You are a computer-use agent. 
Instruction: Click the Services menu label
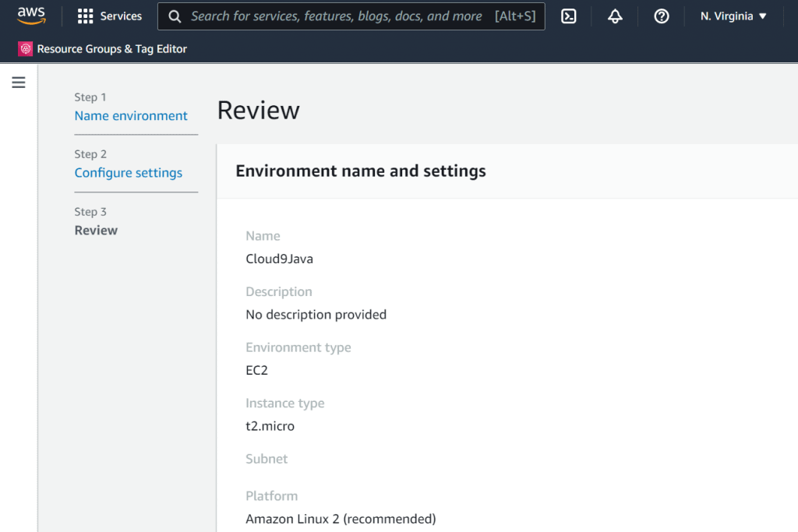point(121,16)
